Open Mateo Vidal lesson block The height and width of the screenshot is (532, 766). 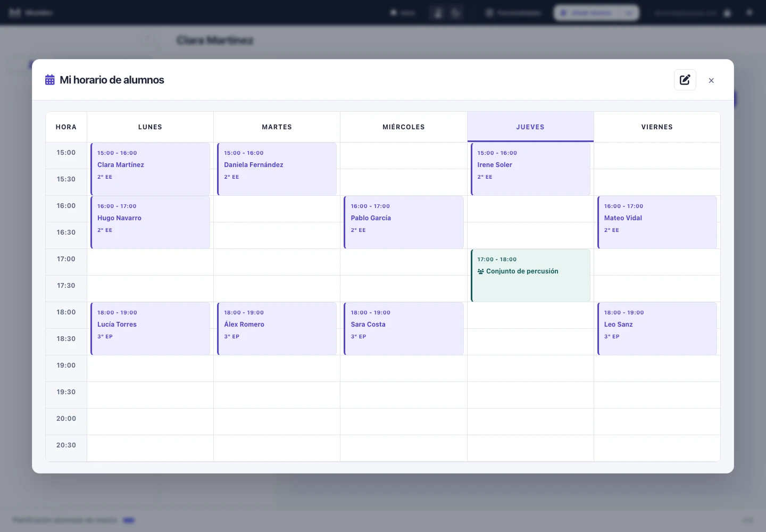(657, 222)
